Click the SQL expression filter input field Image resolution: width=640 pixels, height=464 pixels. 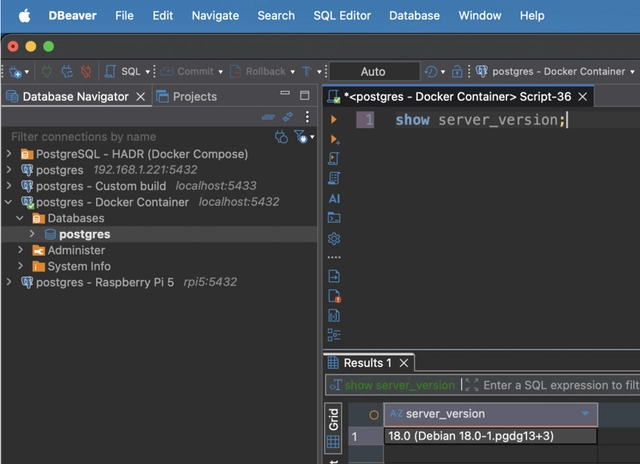pos(560,385)
